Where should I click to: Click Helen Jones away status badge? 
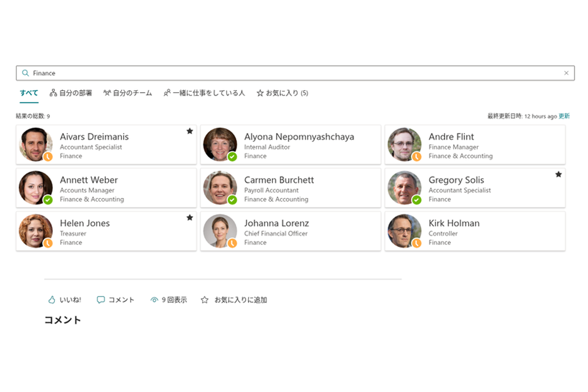pos(48,243)
